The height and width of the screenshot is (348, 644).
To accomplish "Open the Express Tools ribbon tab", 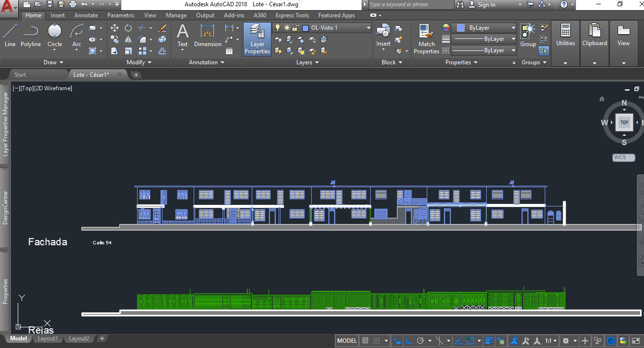I will coord(292,15).
